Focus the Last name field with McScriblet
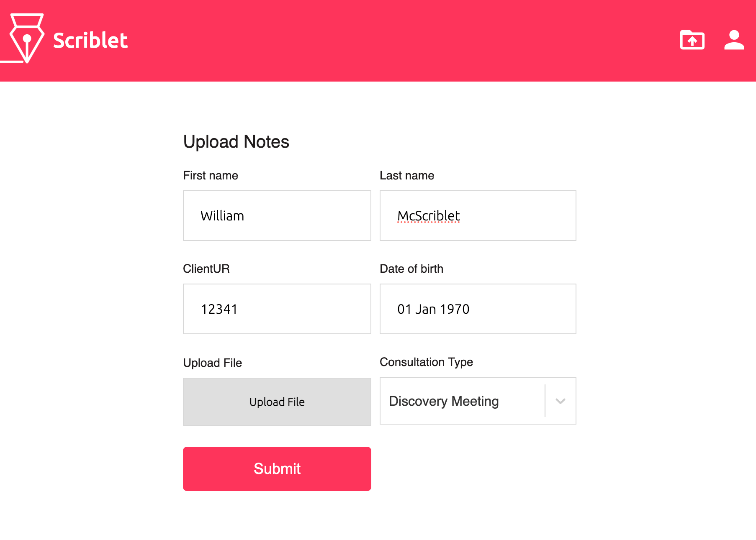Viewport: 756px width, 540px height. (x=478, y=215)
